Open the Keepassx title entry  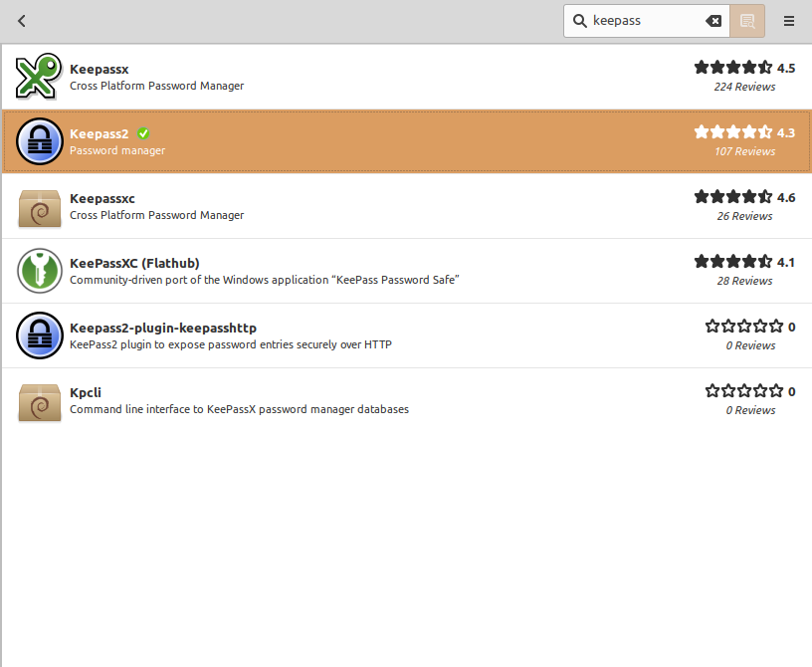tap(100, 69)
